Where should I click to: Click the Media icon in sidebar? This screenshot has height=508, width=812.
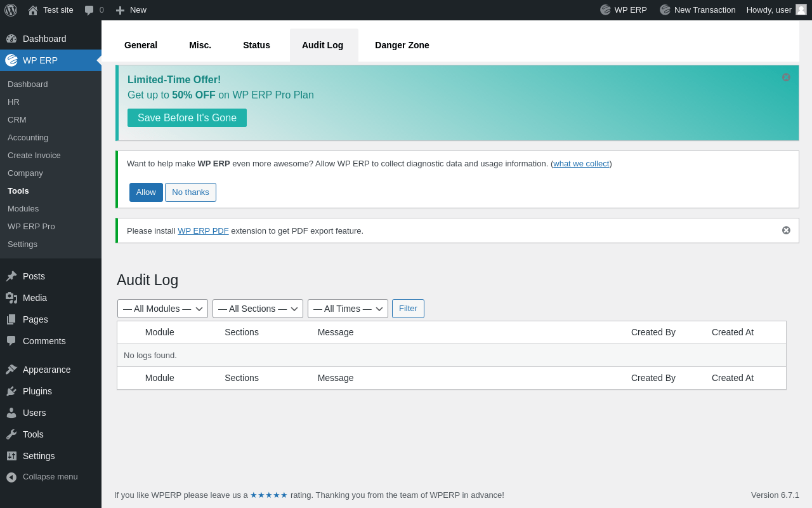point(11,298)
